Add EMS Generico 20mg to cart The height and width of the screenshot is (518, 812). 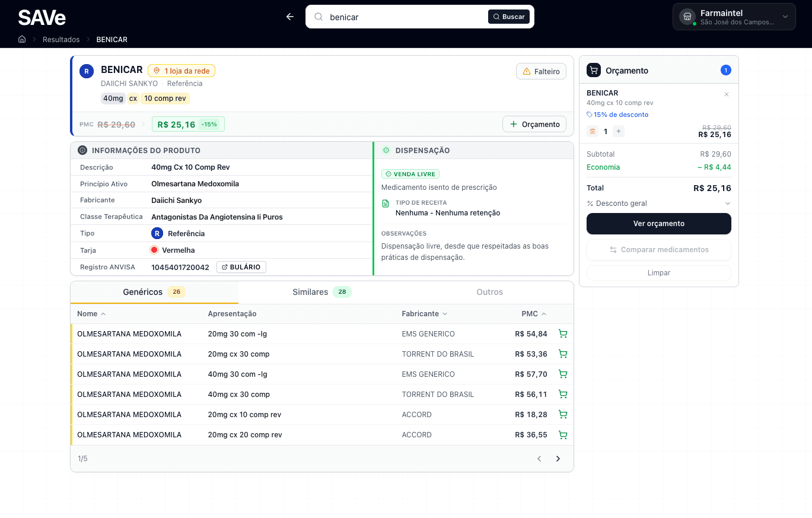(x=563, y=334)
